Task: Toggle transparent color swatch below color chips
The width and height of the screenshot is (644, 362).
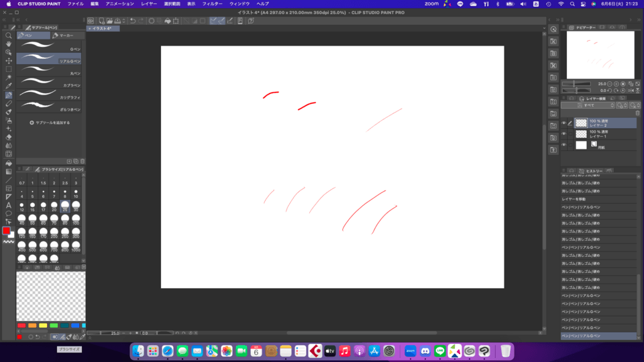Action: pyautogui.click(x=8, y=242)
